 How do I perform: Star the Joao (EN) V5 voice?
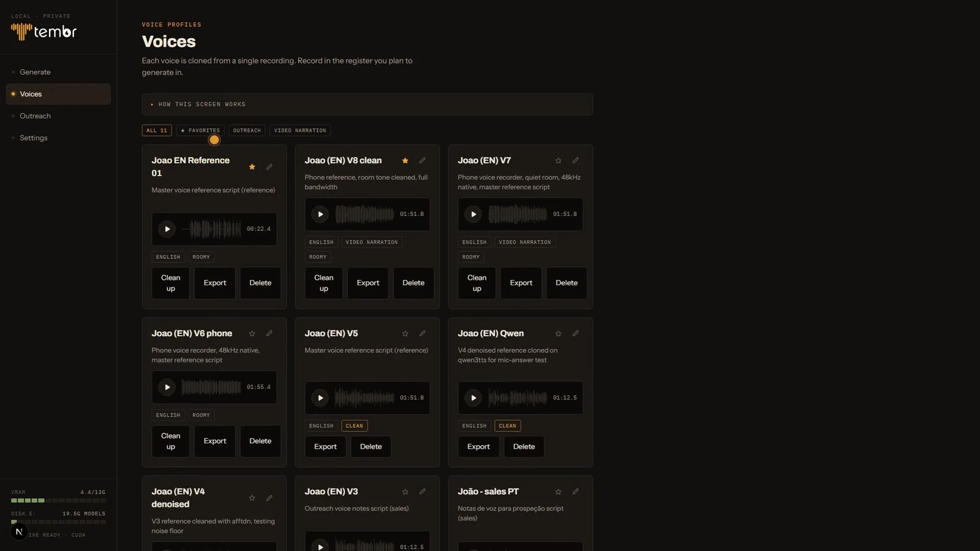(405, 334)
